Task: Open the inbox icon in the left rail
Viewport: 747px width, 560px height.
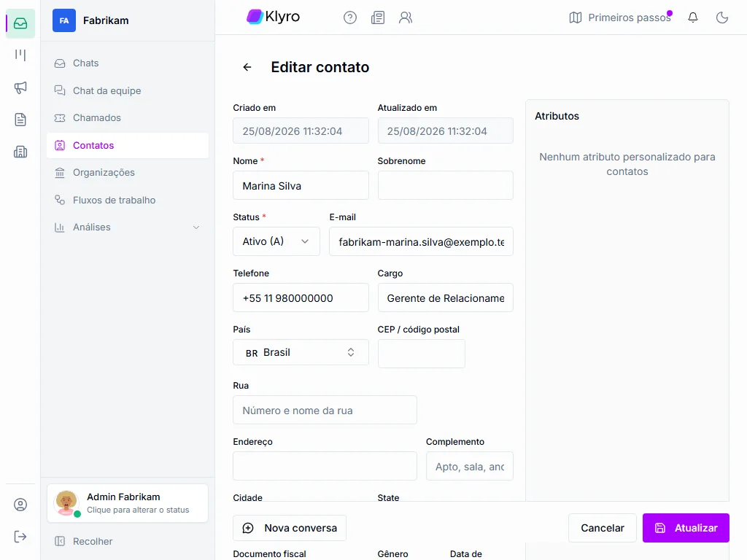Action: click(x=20, y=23)
